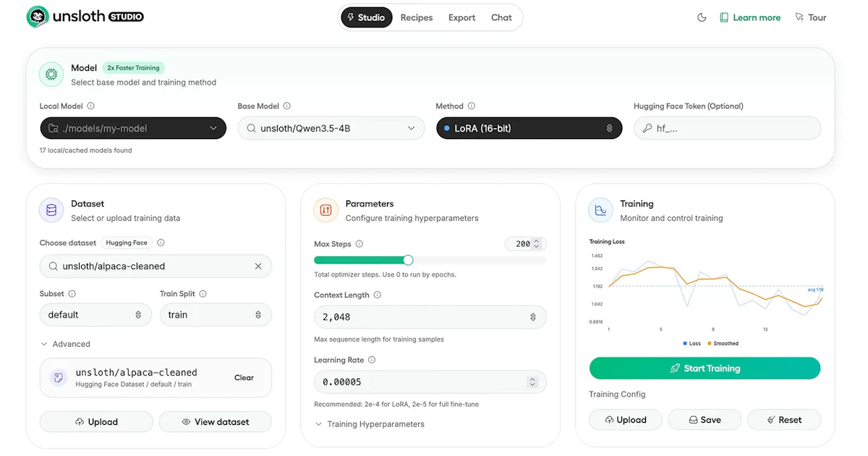Save the training config
Screen dimensions: 868x456
tap(705, 420)
